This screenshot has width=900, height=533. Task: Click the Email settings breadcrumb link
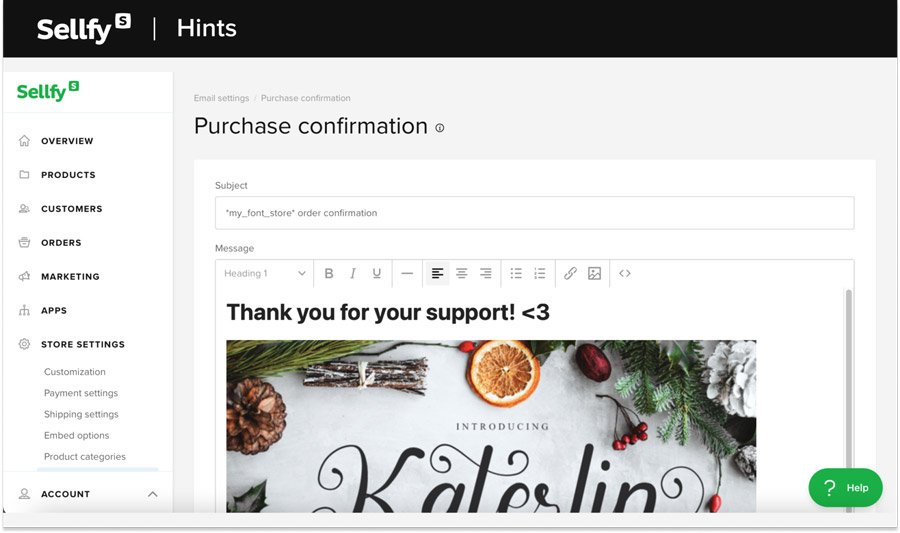[x=221, y=98]
